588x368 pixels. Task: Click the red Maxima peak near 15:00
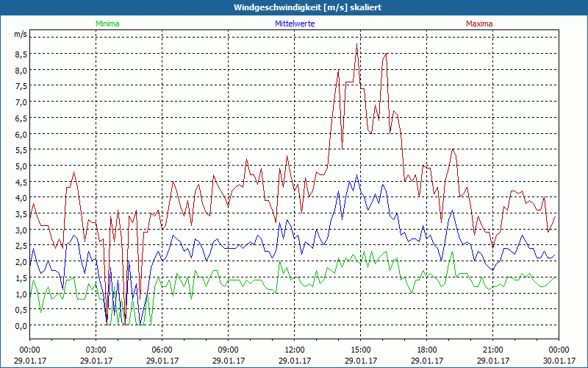[x=356, y=45]
